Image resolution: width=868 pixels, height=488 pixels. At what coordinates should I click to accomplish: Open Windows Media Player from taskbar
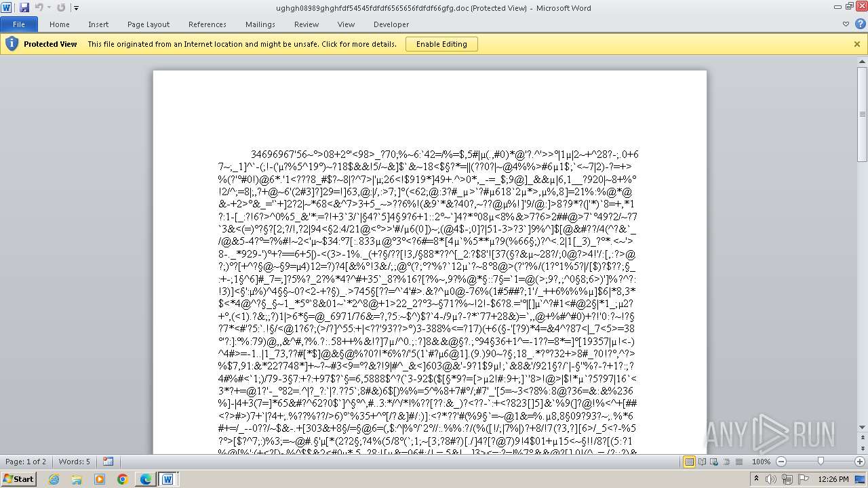100,479
